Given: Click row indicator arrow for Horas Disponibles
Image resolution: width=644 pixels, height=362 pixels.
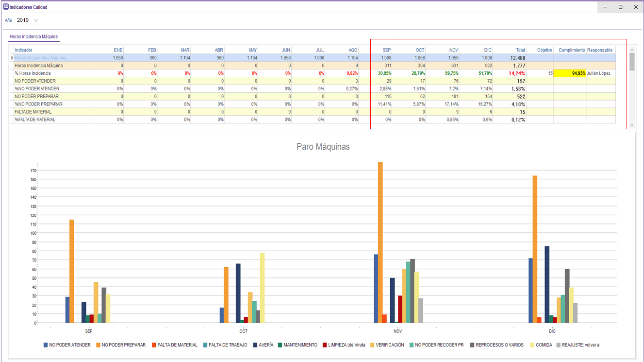Looking at the screenshot, I should [12, 58].
